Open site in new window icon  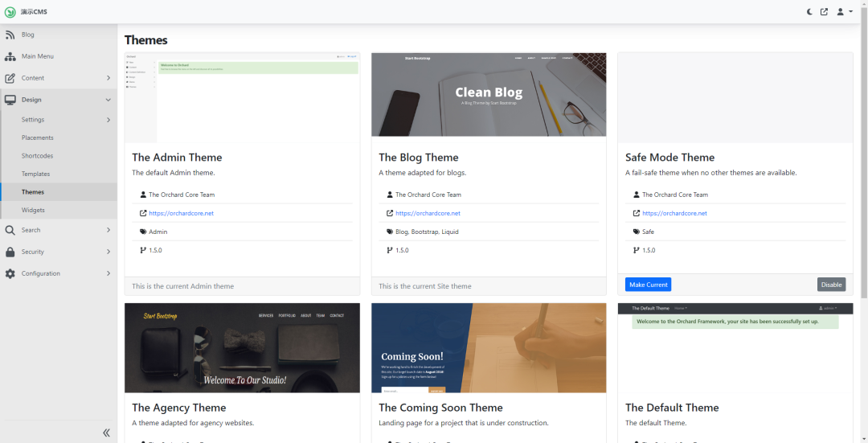pos(825,11)
